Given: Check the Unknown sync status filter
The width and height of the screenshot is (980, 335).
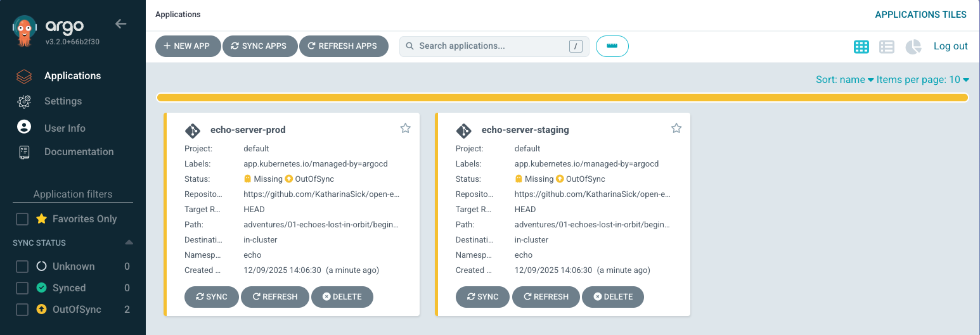Looking at the screenshot, I should [x=22, y=267].
